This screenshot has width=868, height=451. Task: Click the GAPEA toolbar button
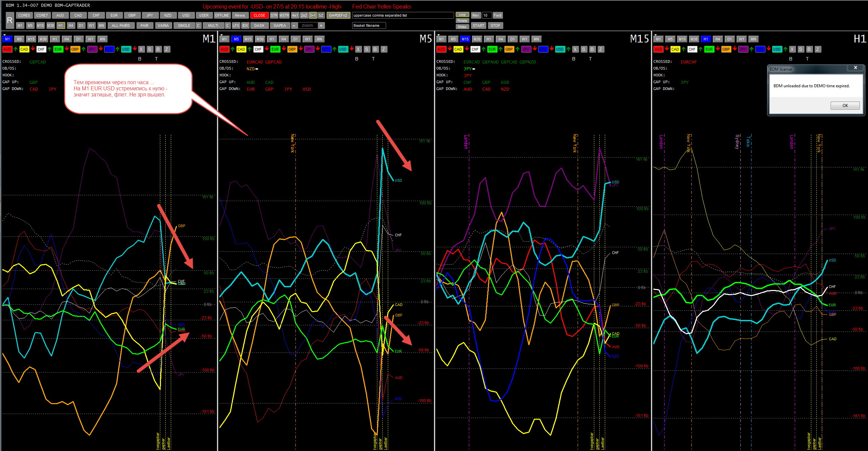point(280,25)
